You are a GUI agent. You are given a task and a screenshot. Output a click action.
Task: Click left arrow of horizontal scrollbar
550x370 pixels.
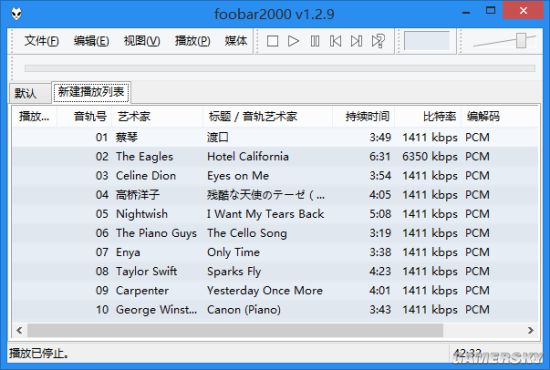(20, 330)
